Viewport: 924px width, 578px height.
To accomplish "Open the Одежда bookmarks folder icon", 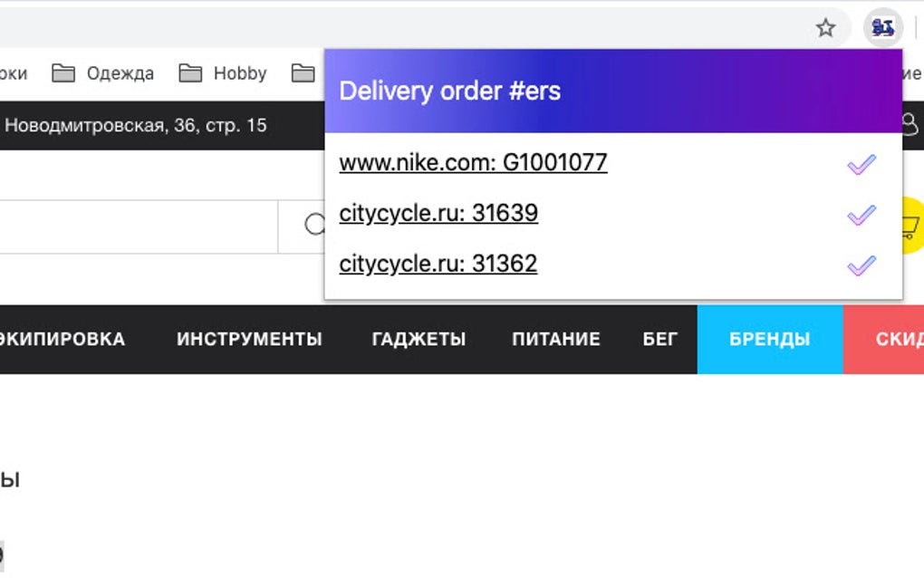I will click(64, 72).
